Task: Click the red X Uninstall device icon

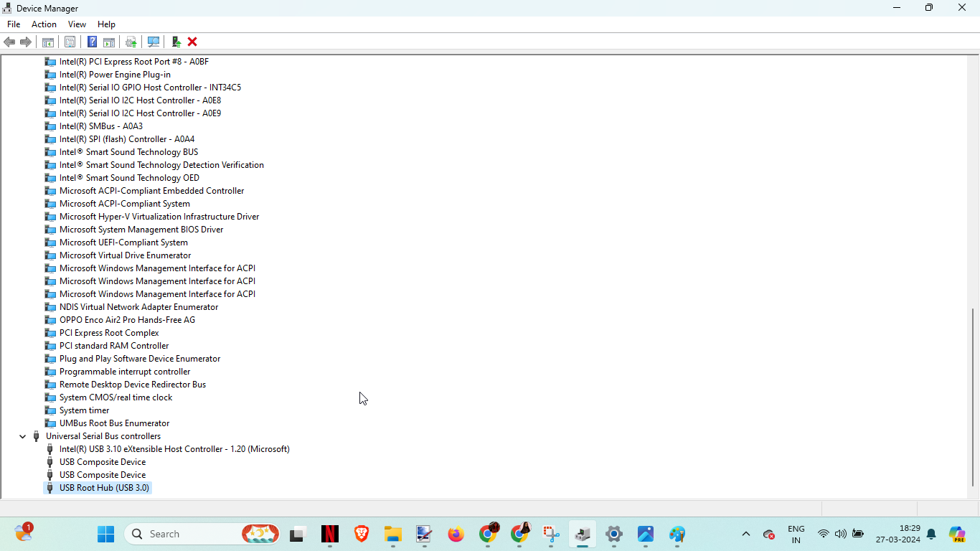Action: [x=192, y=42]
